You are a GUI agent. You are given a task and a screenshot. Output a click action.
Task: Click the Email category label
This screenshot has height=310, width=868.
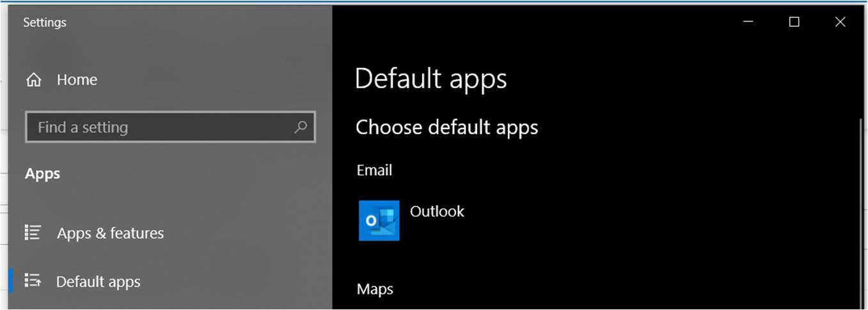coord(374,171)
